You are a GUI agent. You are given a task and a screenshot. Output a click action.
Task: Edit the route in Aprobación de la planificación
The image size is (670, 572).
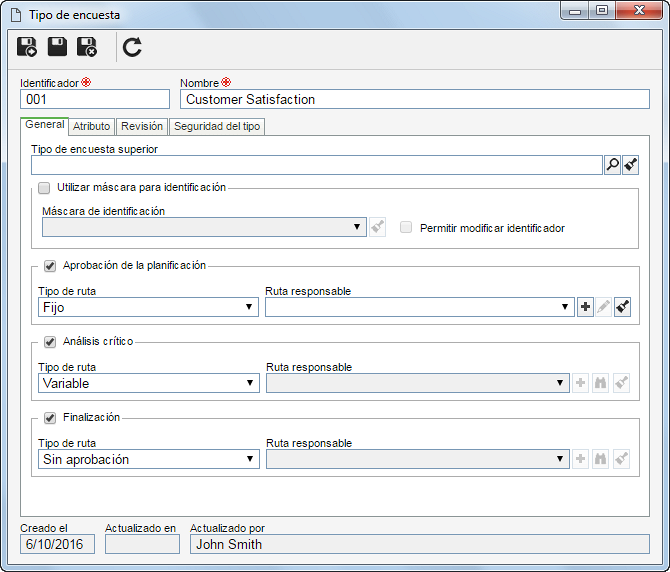(x=603, y=307)
